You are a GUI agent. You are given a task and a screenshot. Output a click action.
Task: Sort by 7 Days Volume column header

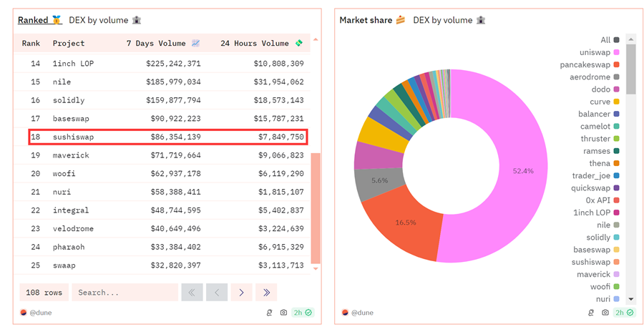[163, 44]
